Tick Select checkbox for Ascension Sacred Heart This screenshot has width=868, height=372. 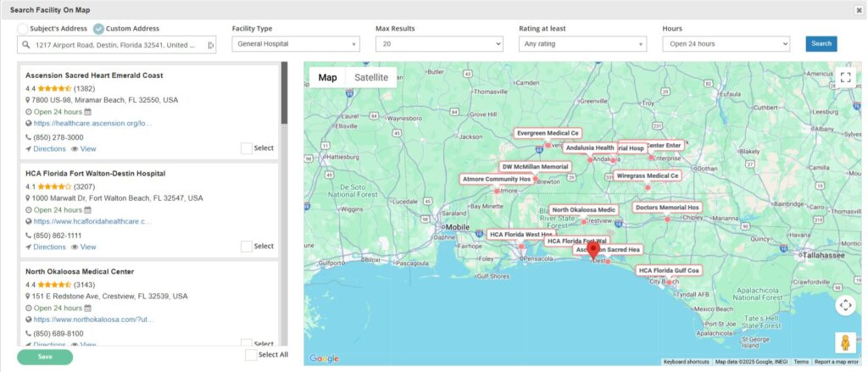(x=247, y=148)
